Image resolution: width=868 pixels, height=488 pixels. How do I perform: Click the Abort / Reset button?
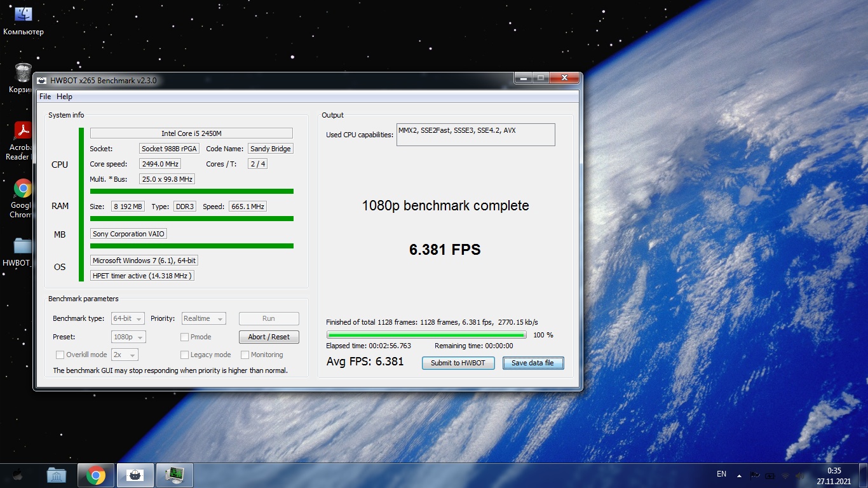click(269, 337)
